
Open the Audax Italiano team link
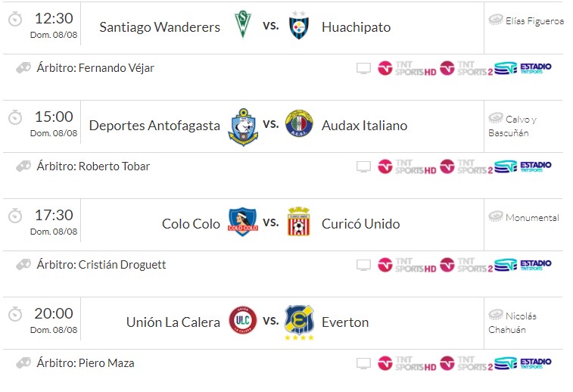tap(364, 126)
